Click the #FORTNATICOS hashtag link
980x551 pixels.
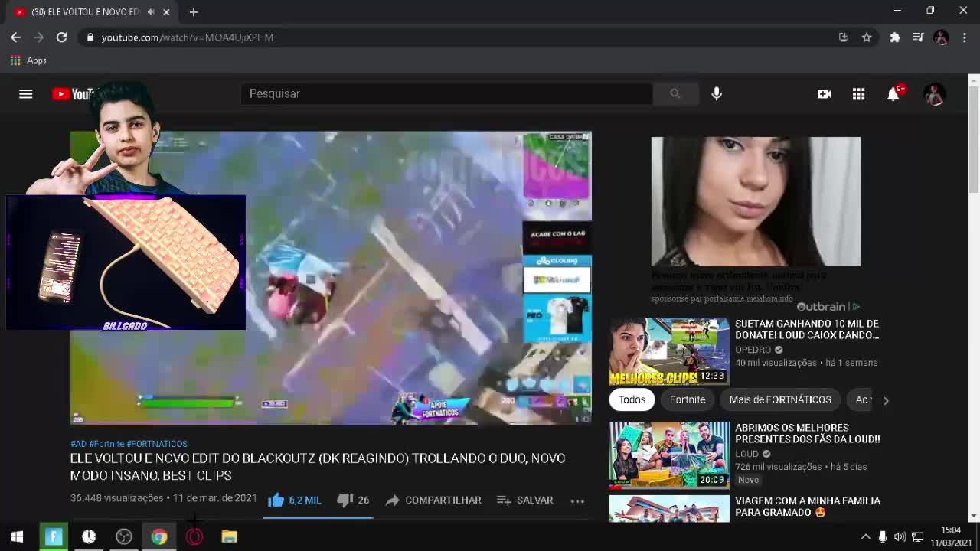(x=157, y=444)
